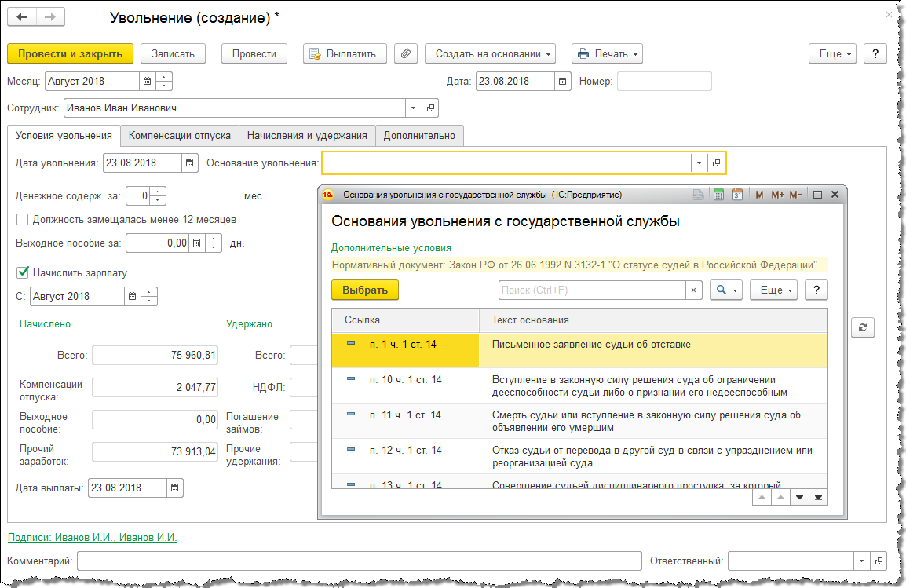Open calculator for Выходное пособие field
This screenshot has height=588, width=906.
[196, 243]
